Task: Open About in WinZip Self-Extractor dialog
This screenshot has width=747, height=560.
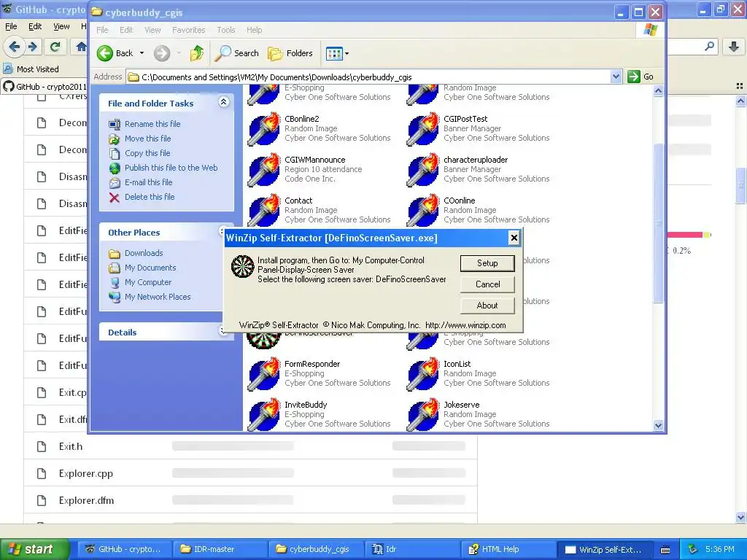Action: pyautogui.click(x=487, y=306)
